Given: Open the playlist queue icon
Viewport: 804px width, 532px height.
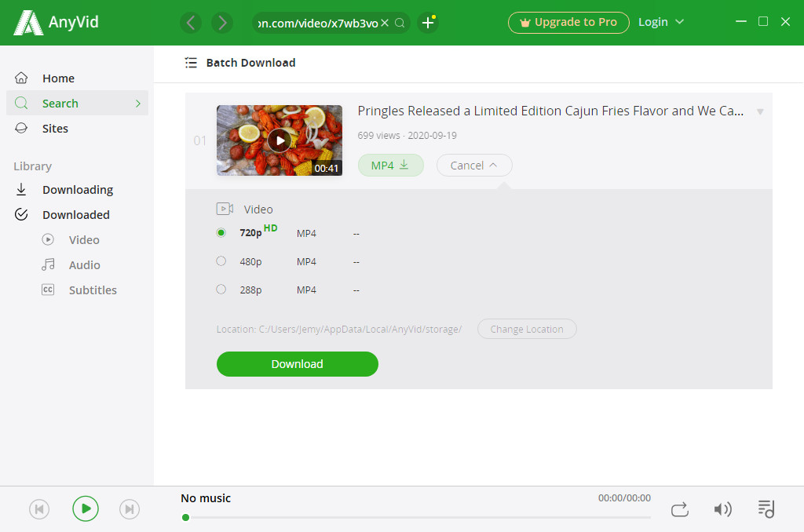Looking at the screenshot, I should [766, 509].
